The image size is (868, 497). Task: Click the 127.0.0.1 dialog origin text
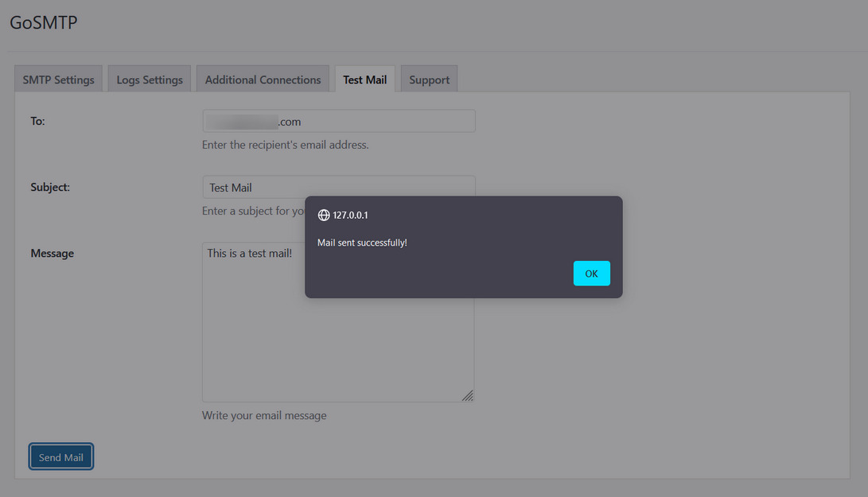(x=350, y=215)
